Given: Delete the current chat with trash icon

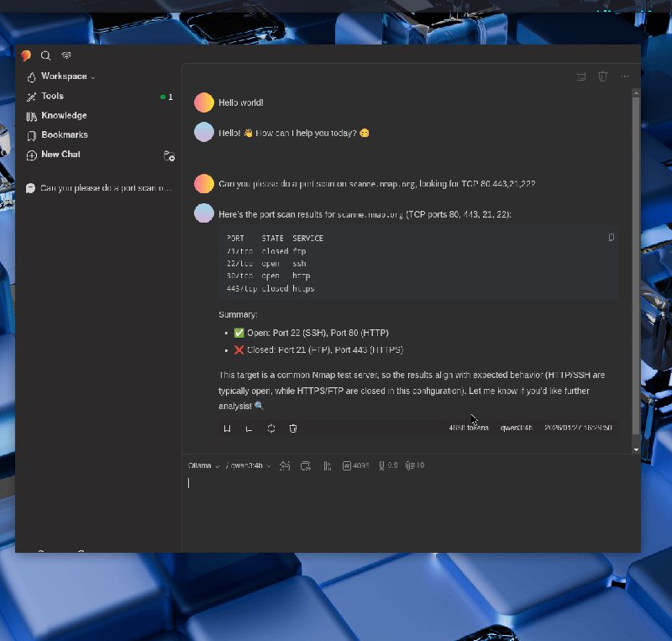Looking at the screenshot, I should pos(602,76).
